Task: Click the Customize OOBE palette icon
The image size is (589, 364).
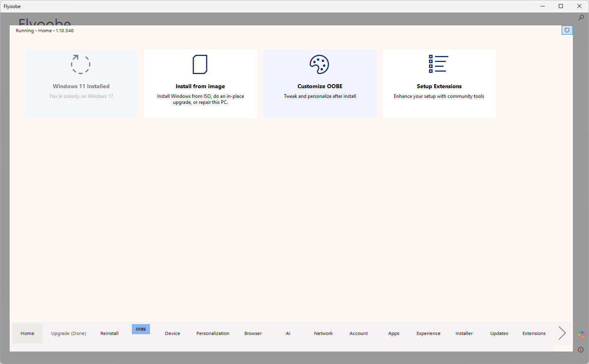Action: (x=319, y=64)
